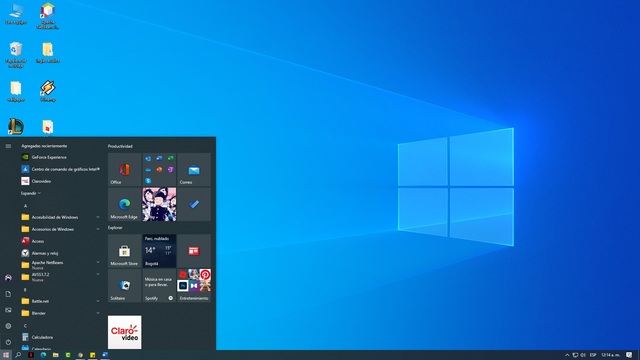Open taskbar Search magnifier

point(18,355)
